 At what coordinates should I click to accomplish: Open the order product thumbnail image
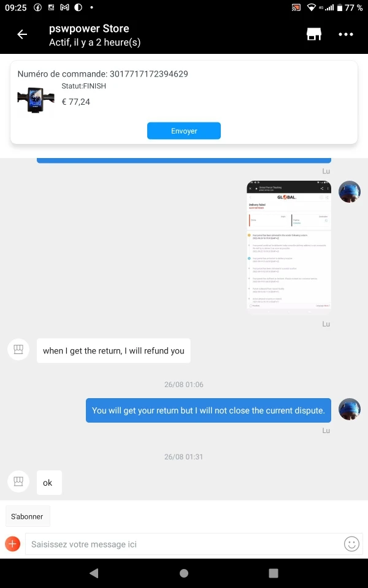tap(36, 100)
